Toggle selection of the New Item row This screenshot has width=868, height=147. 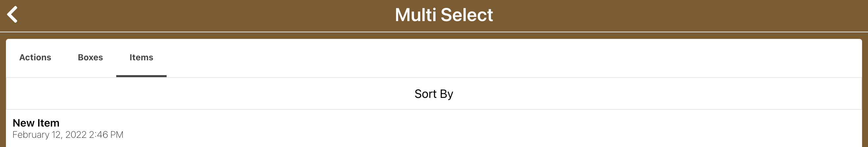point(434,129)
